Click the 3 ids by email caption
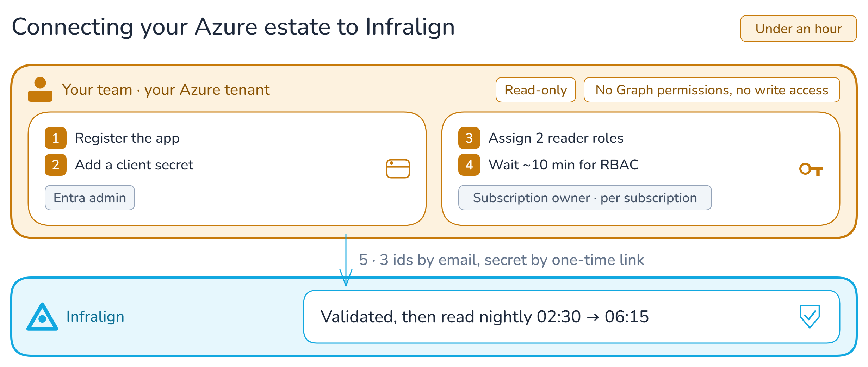Screen dimensions: 868x367 (502, 260)
